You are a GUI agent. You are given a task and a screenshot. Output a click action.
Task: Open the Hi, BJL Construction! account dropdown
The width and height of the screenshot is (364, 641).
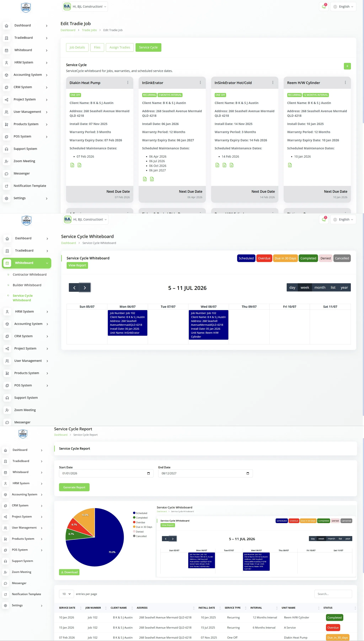click(x=85, y=7)
